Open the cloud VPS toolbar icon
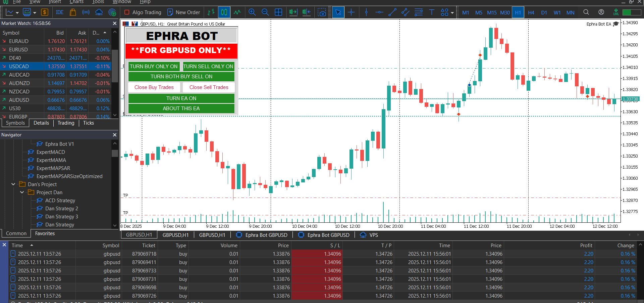This screenshot has width=644, height=303. coord(99,12)
